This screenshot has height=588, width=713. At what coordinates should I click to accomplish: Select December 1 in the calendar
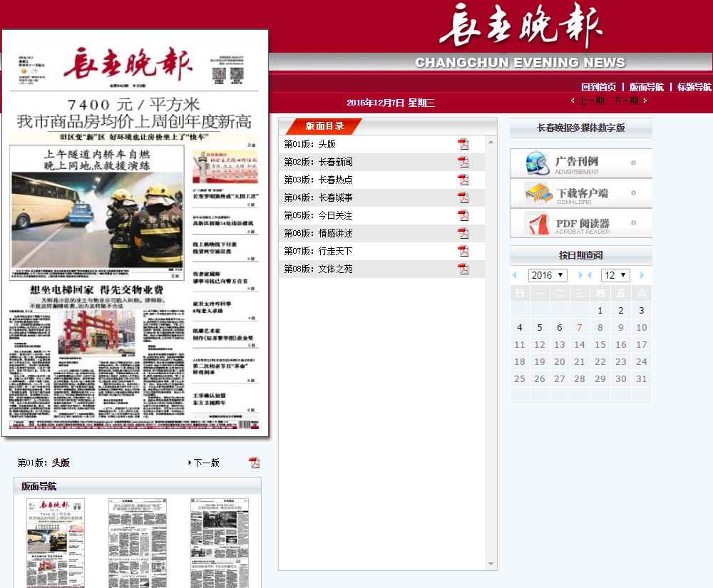(600, 311)
